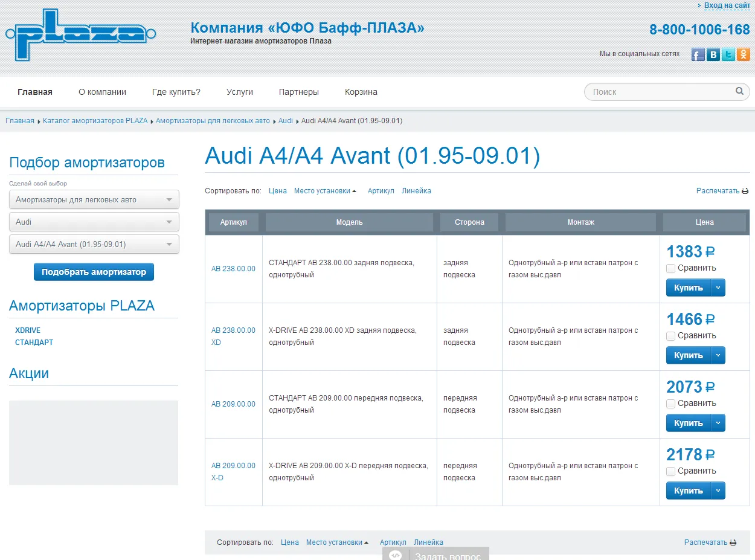
Task: Open the Партнеры menu item
Action: point(299,92)
